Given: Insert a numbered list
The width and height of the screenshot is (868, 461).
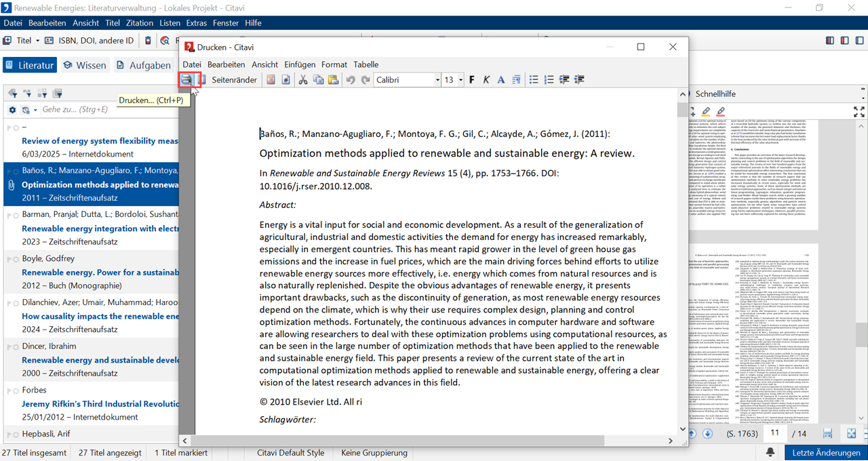Looking at the screenshot, I should pos(549,80).
